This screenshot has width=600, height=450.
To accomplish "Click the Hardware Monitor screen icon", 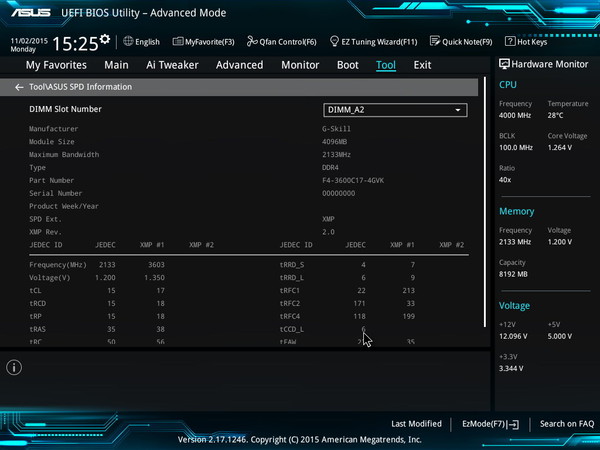I will [504, 64].
